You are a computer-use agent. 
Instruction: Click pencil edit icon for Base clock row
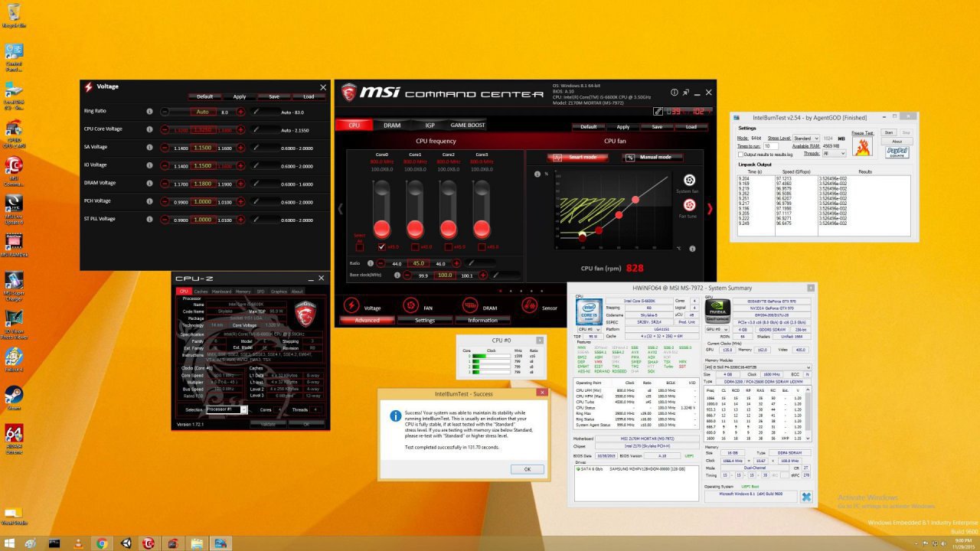495,274
